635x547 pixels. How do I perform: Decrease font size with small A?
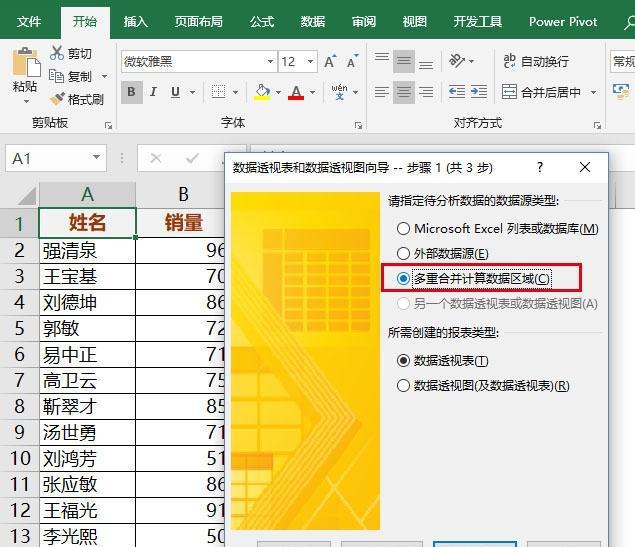352,62
